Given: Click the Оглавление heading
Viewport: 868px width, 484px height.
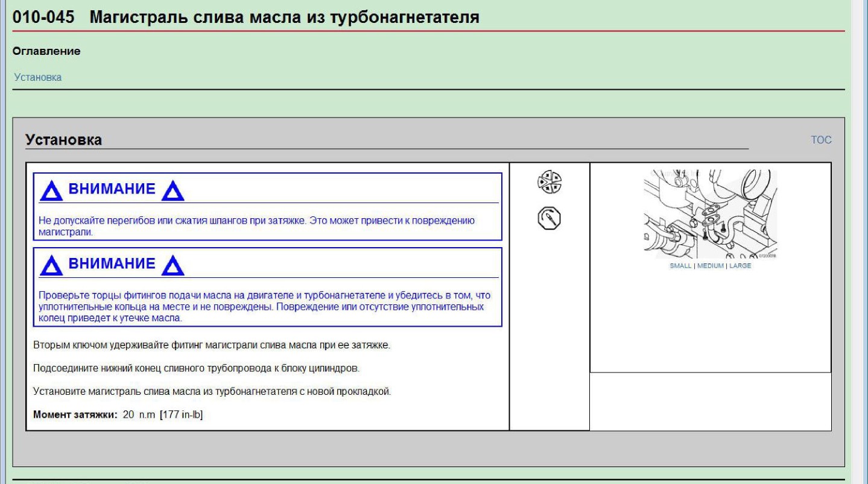Looking at the screenshot, I should pyautogui.click(x=47, y=52).
